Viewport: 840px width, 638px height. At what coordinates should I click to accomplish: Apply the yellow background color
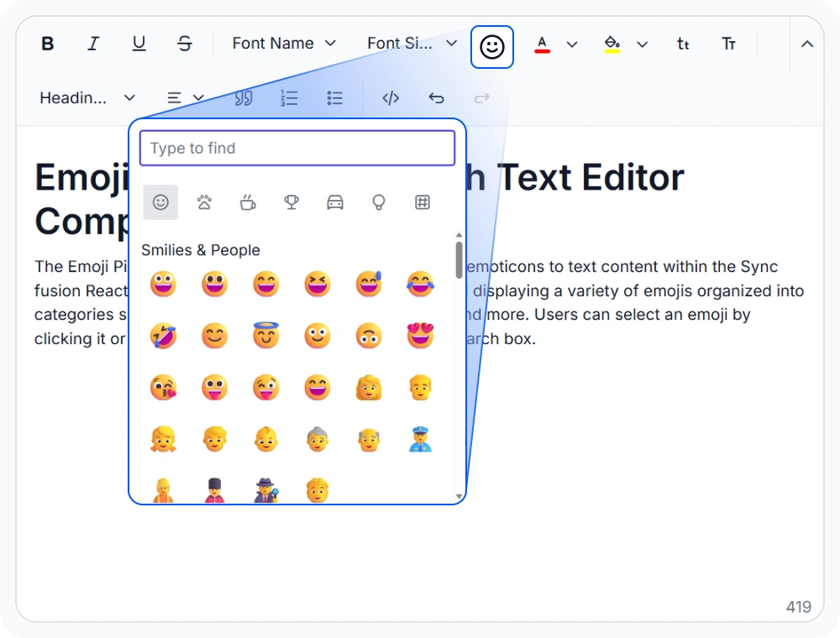coord(612,44)
